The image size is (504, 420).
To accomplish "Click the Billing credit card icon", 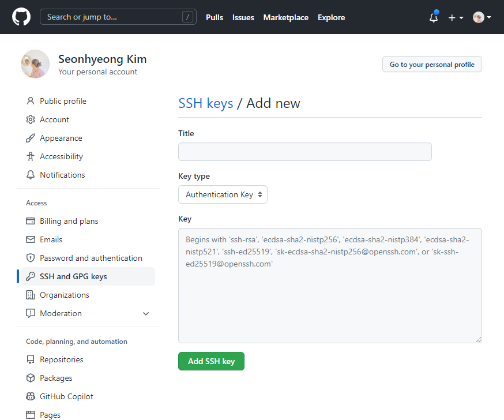I will 31,221.
